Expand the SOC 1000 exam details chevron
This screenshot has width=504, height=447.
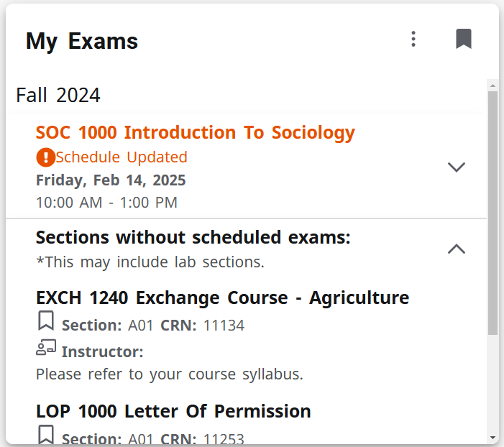click(457, 167)
